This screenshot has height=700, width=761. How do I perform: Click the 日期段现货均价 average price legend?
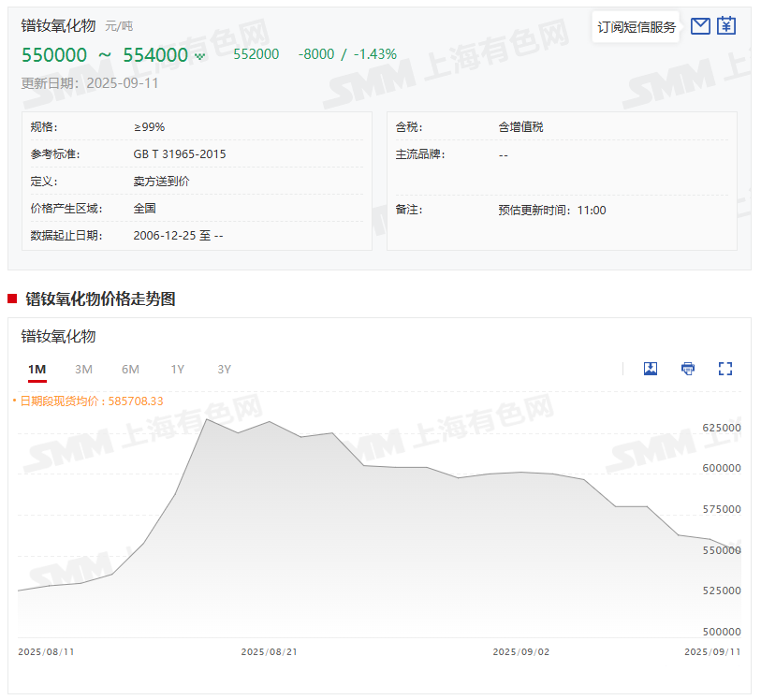(91, 401)
